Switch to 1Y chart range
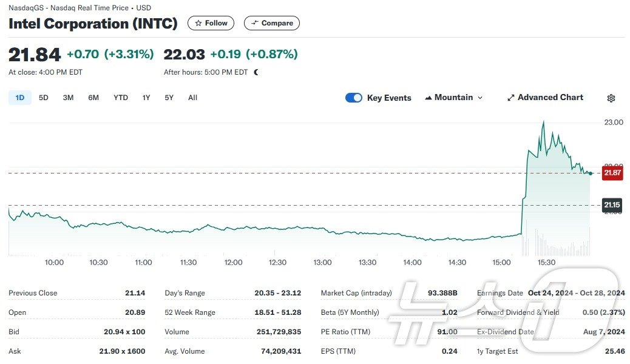630x364 pixels. pos(146,98)
